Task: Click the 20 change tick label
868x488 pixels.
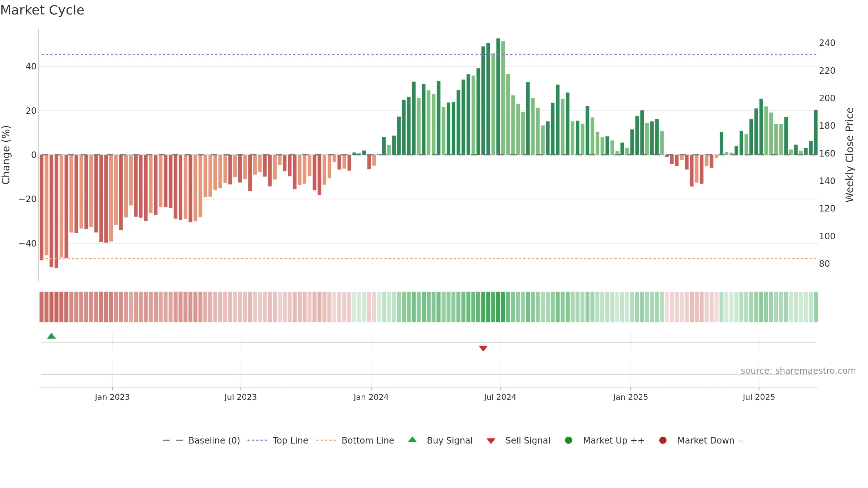Action: [x=31, y=111]
